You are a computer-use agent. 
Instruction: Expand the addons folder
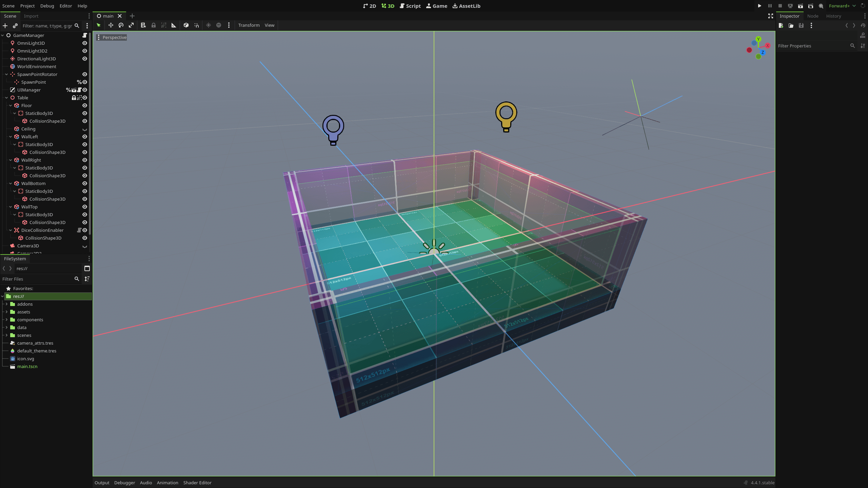(x=6, y=304)
